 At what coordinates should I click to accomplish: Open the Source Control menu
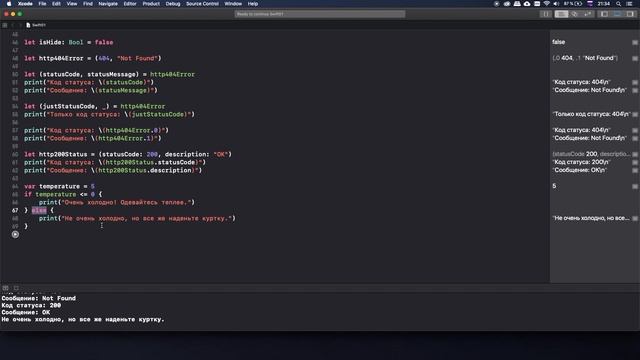coord(202,4)
